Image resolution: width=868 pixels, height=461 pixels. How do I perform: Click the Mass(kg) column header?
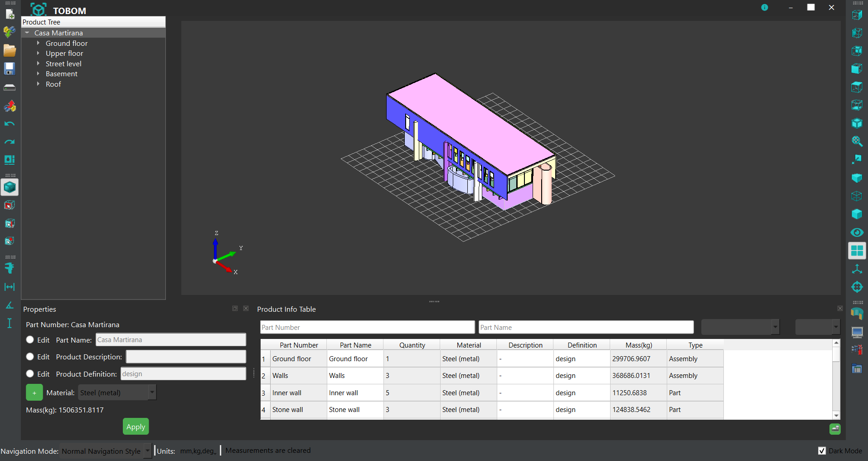point(638,345)
